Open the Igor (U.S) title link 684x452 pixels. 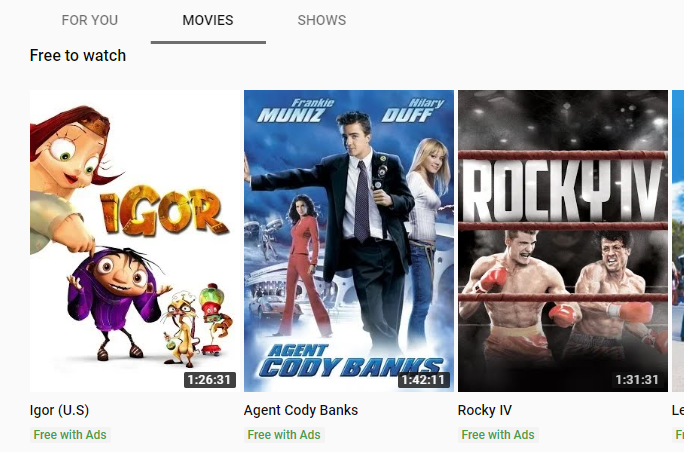click(x=59, y=410)
